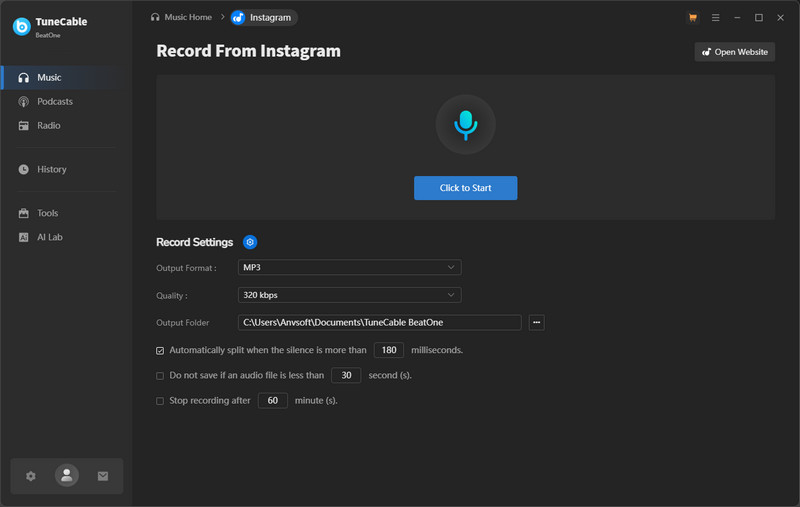Click the 60 minutes input field
The width and height of the screenshot is (800, 507).
(272, 401)
